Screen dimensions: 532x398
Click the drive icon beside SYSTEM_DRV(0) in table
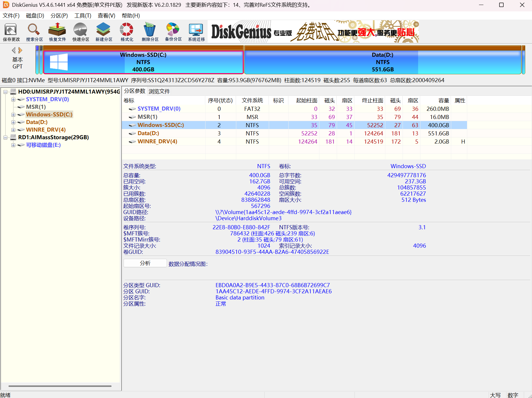[132, 109]
